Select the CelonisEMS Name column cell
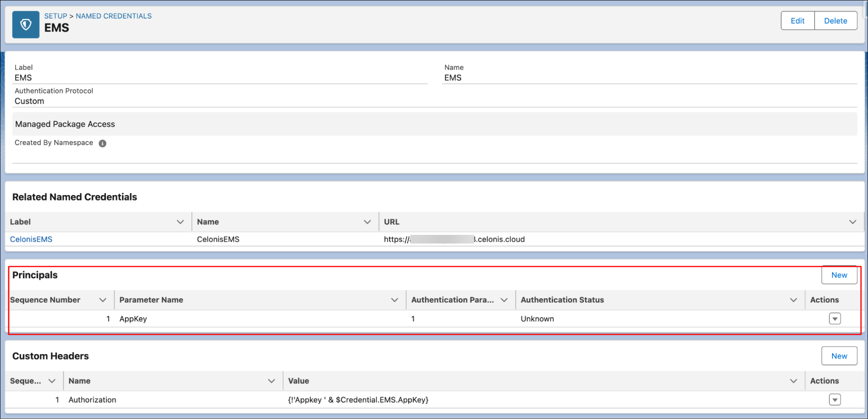Image resolution: width=868 pixels, height=419 pixels. 218,239
